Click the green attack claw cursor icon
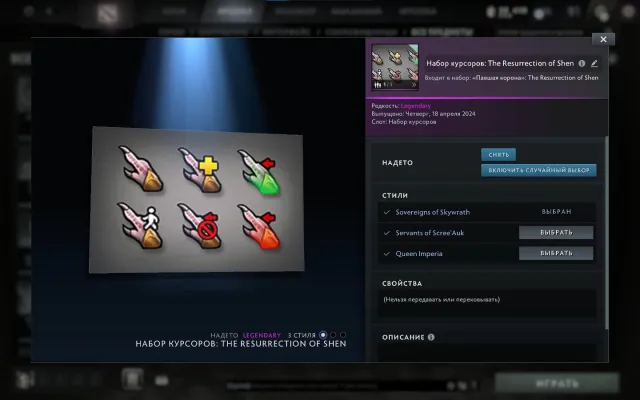 pyautogui.click(x=259, y=171)
